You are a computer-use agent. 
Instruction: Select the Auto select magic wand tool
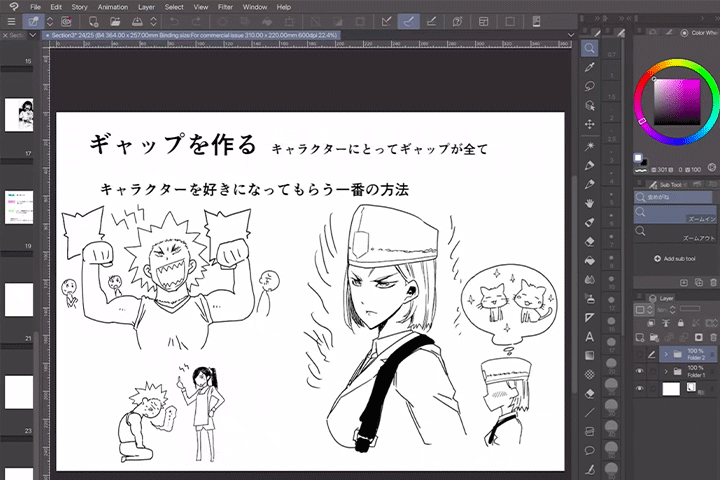[x=590, y=146]
